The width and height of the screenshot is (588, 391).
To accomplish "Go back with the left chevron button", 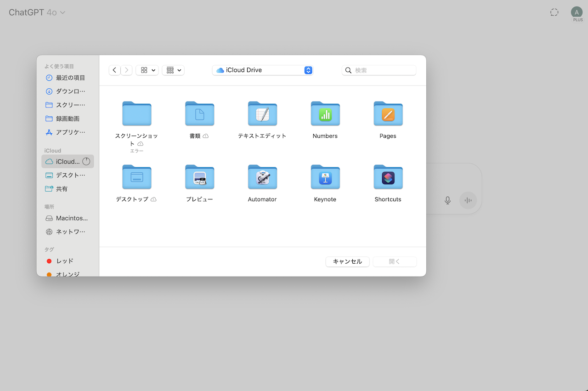I will pos(115,70).
